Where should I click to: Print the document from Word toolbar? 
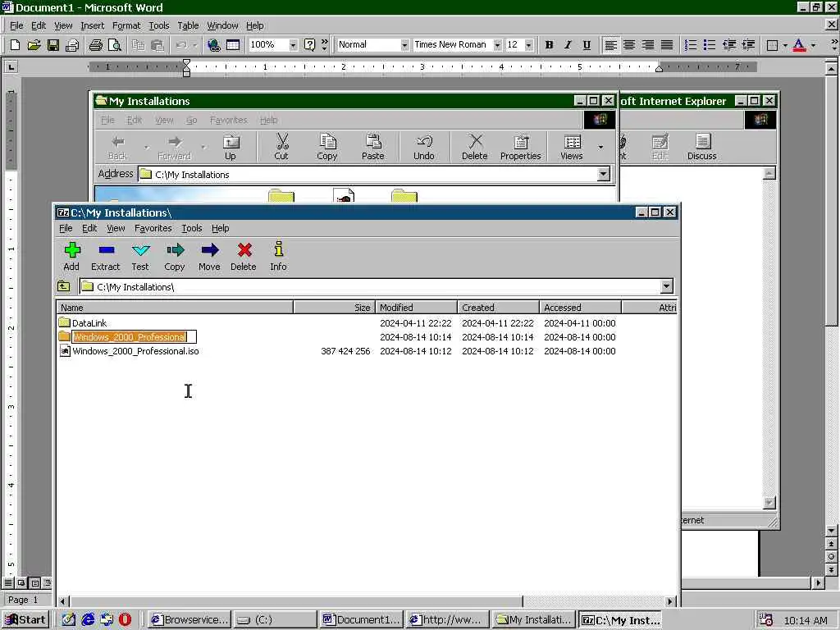[95, 45]
